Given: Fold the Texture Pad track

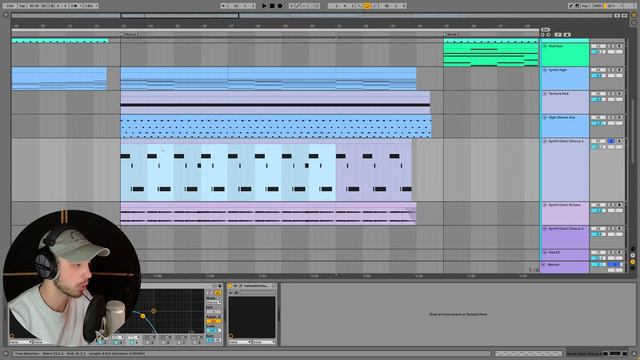Looking at the screenshot, I should click(x=544, y=93).
